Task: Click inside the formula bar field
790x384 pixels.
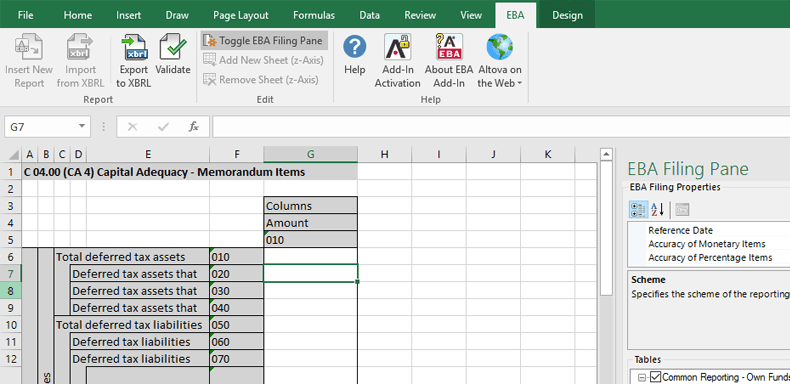Action: click(501, 127)
